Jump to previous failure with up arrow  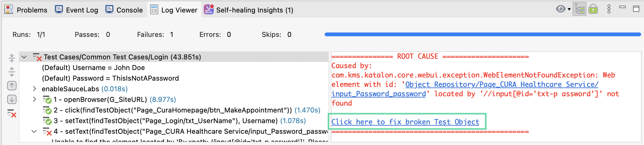[x=12, y=86]
